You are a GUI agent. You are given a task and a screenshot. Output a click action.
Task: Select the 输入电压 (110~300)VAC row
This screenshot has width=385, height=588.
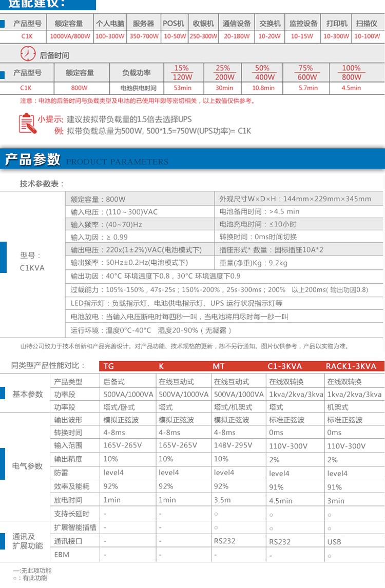pyautogui.click(x=140, y=212)
